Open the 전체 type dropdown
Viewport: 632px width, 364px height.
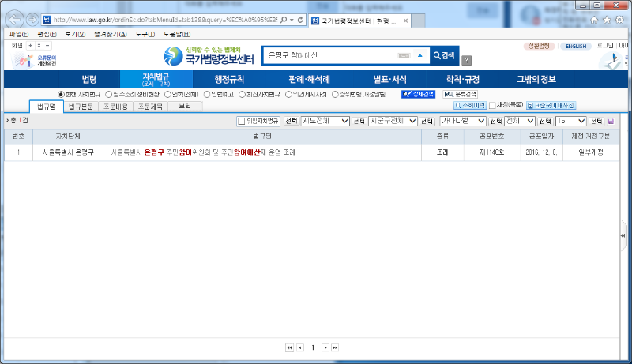pos(520,121)
